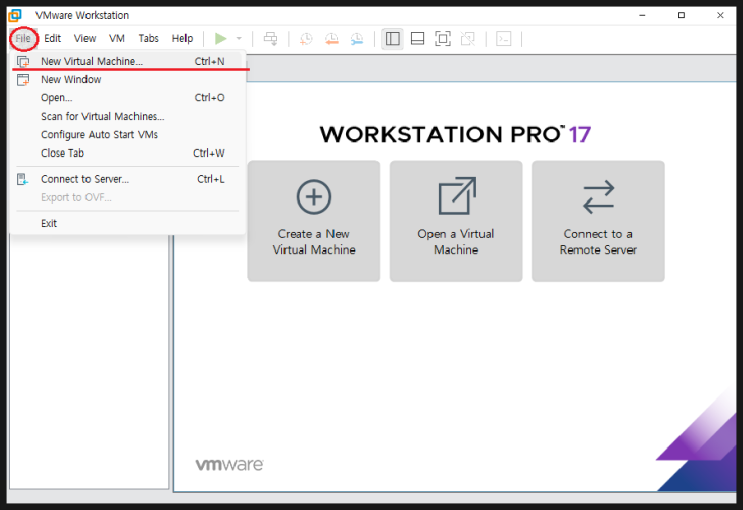Image resolution: width=743 pixels, height=510 pixels.
Task: Click the VMware Workstation title bar logo
Action: [15, 15]
